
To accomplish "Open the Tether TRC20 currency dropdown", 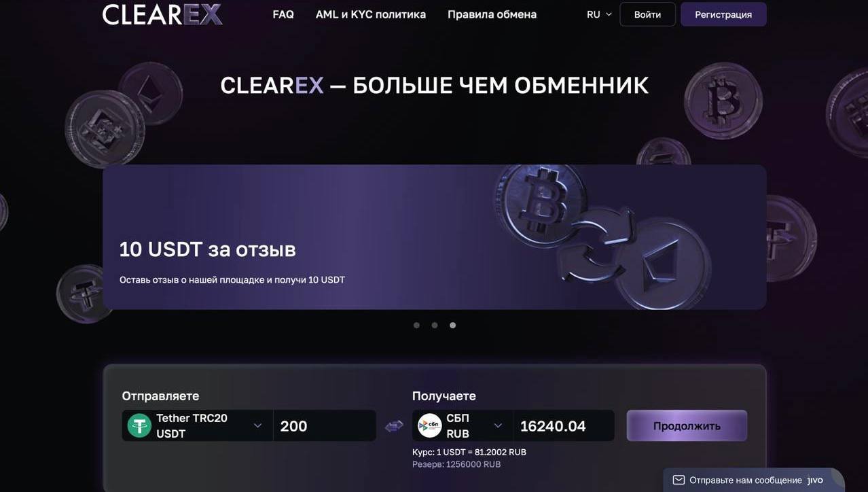I will pyautogui.click(x=198, y=426).
